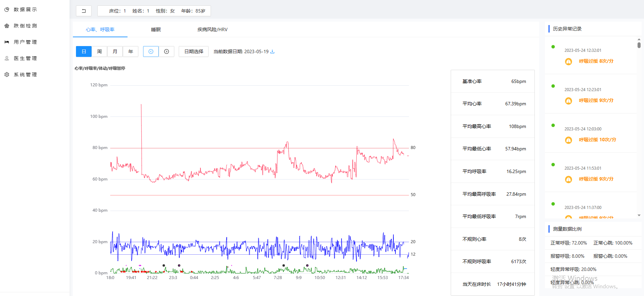This screenshot has width=644, height=296.
Task: Switch to 疾病风险/HRV tab
Action: 212,29
